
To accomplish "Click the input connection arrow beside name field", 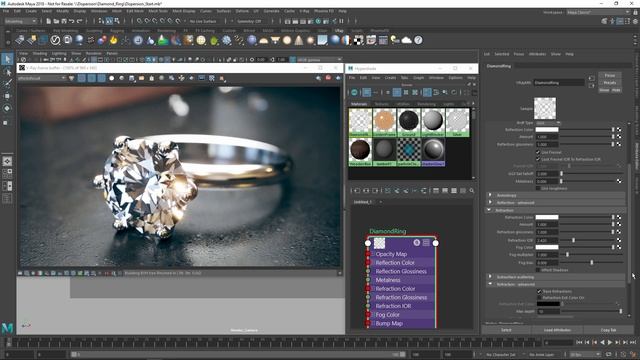I will tap(592, 78).
